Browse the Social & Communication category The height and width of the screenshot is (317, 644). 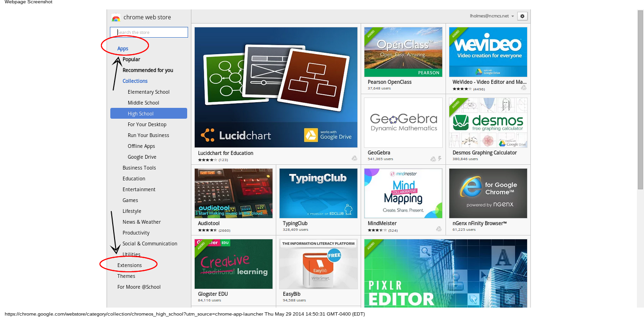click(x=150, y=244)
